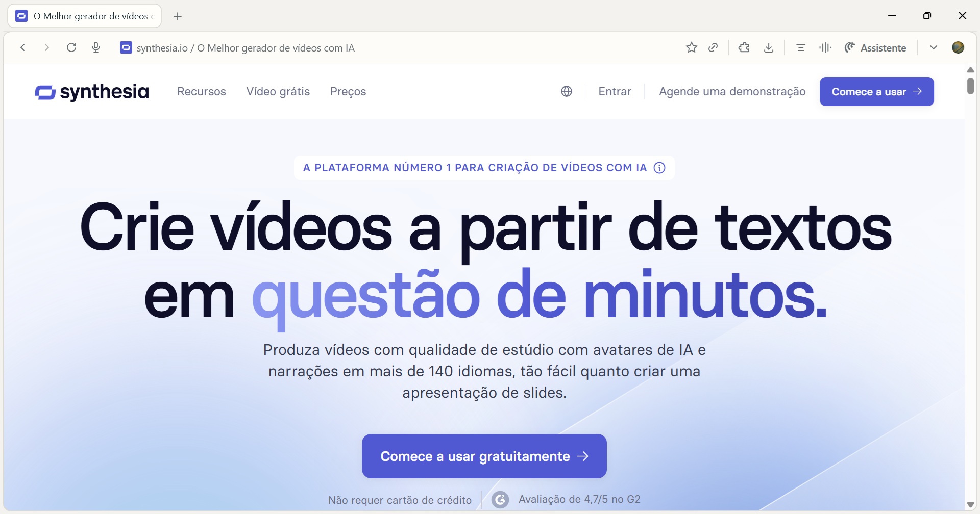Go to the Preços page
The width and height of the screenshot is (980, 514).
click(x=348, y=92)
